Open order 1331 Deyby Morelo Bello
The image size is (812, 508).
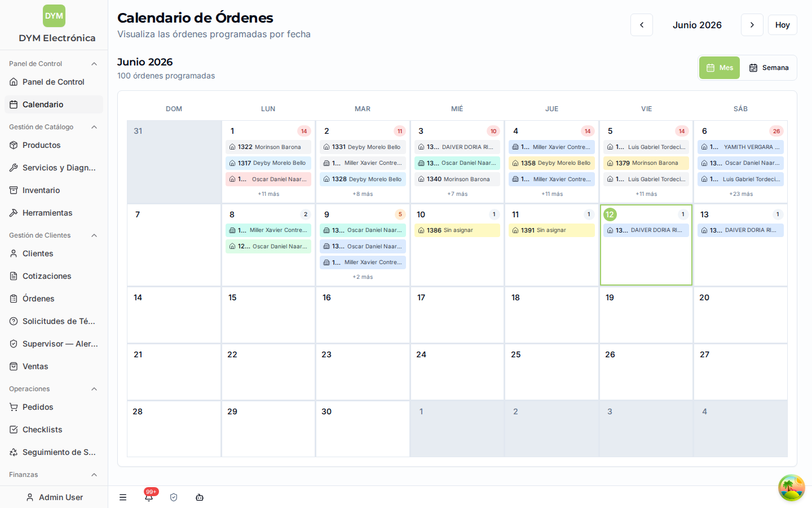point(363,147)
